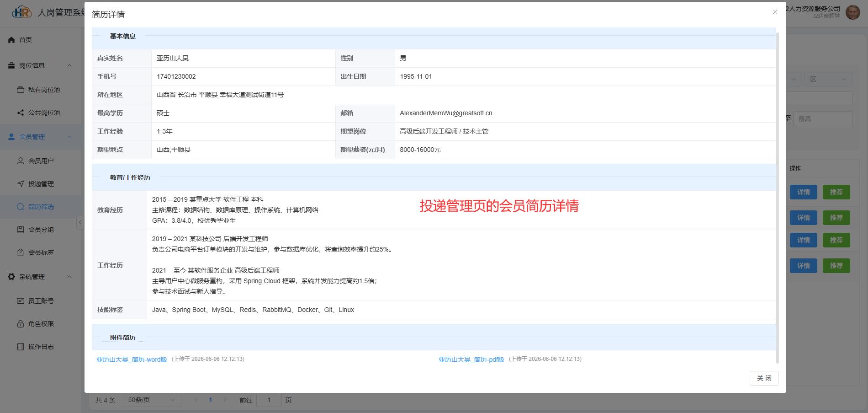Open 亚历山大吴_简历-pdf版 attachment link
This screenshot has height=413, width=868.
click(471, 359)
